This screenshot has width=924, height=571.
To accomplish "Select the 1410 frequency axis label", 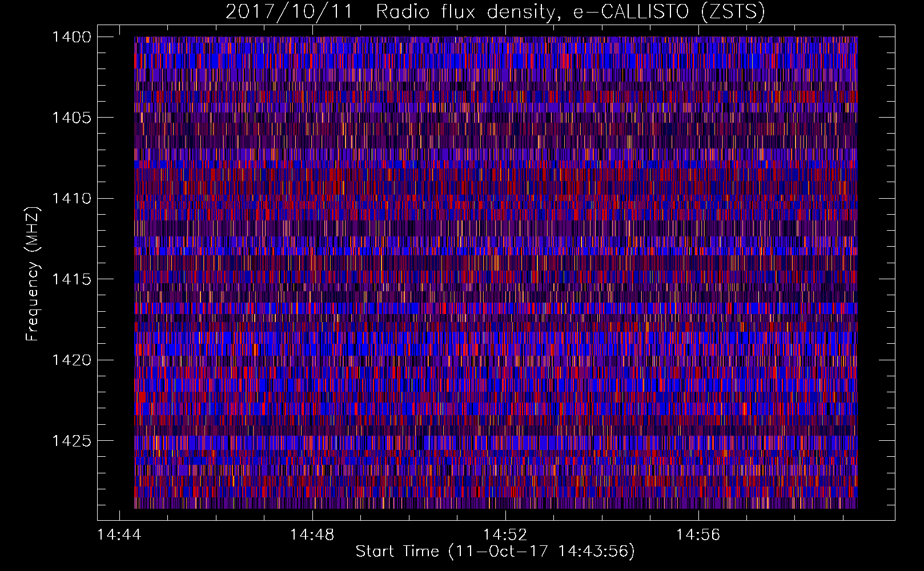I will tap(71, 199).
